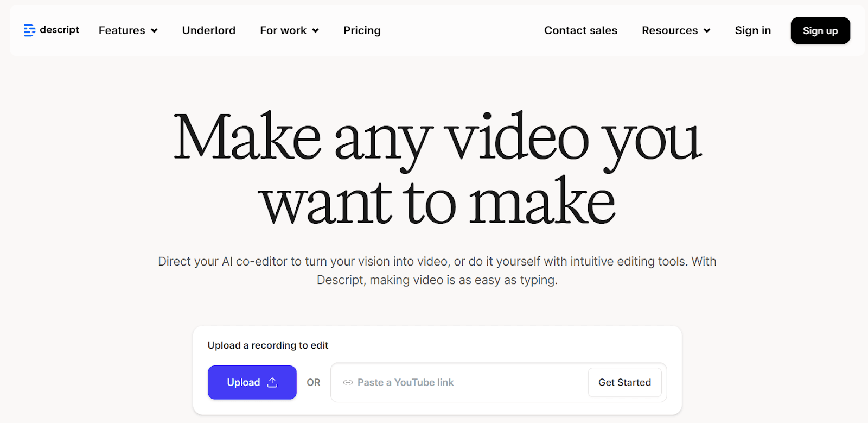Expand the Features dropdown chevron

pyautogui.click(x=154, y=31)
